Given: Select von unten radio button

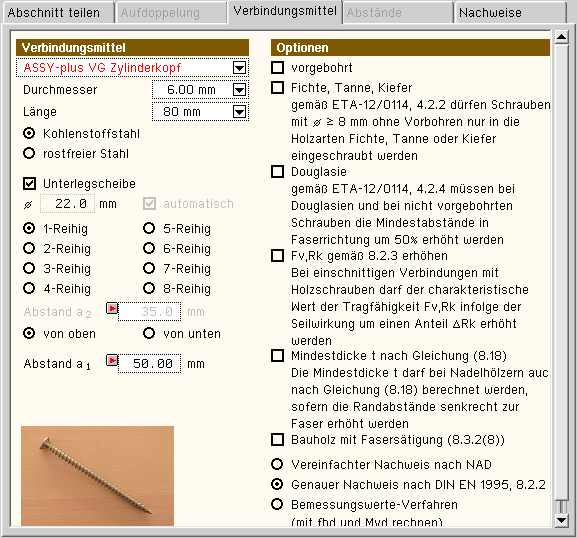Looking at the screenshot, I should point(149,333).
